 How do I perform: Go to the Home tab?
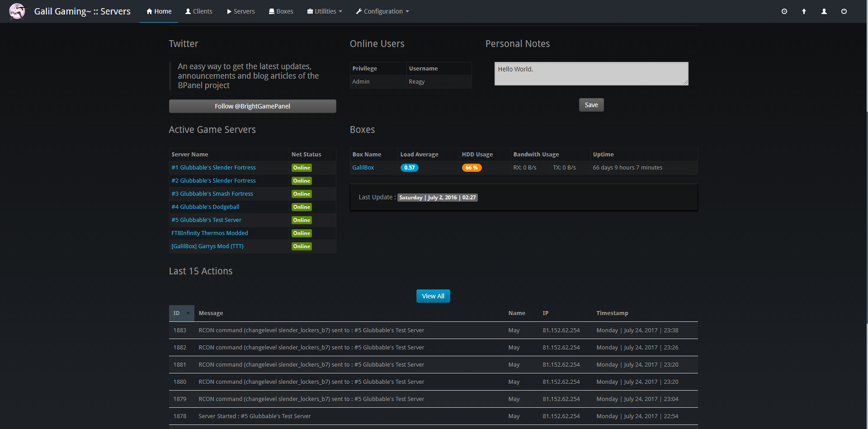tap(159, 11)
